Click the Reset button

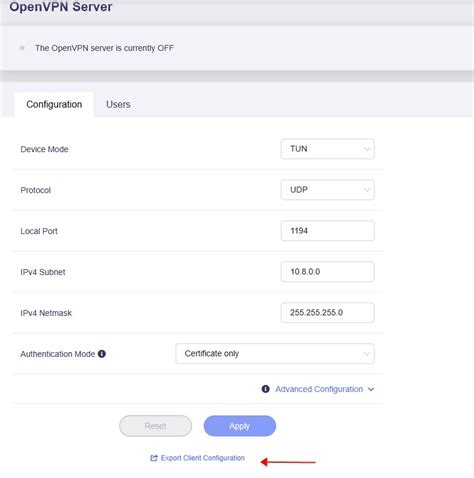pos(155,426)
